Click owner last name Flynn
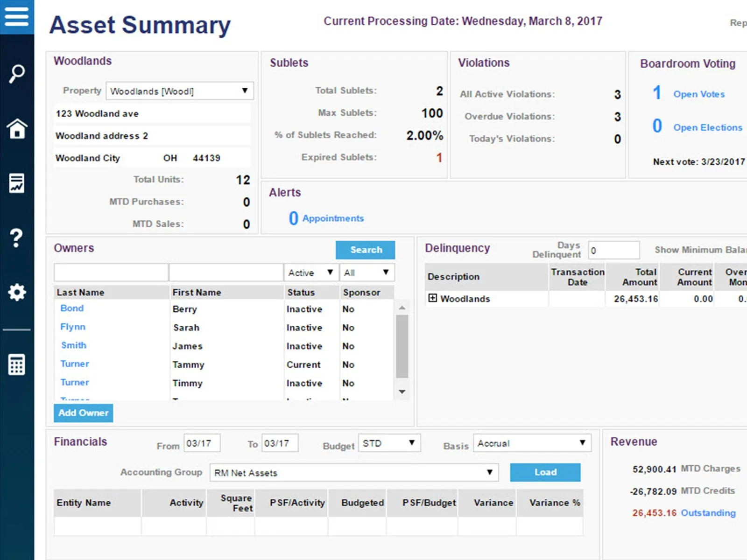 click(x=73, y=327)
